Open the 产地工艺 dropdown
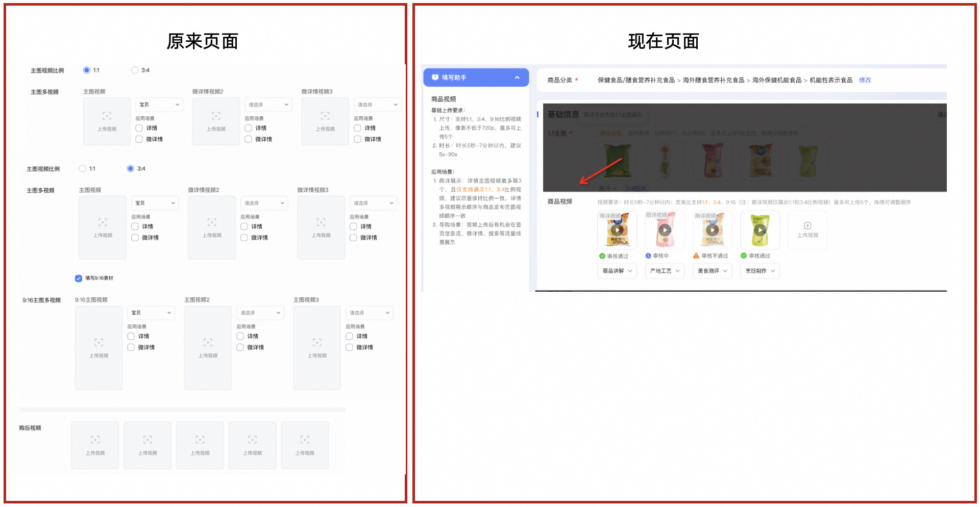 coord(665,271)
